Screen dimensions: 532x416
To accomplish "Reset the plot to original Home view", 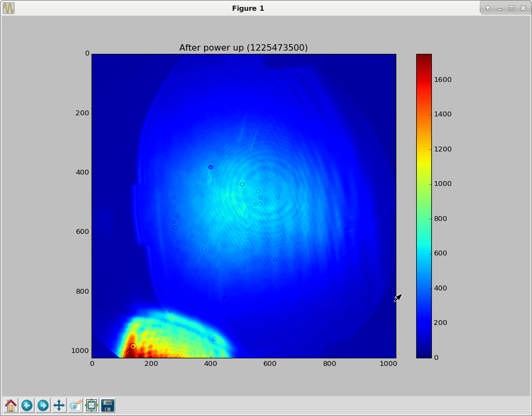I will [x=11, y=405].
